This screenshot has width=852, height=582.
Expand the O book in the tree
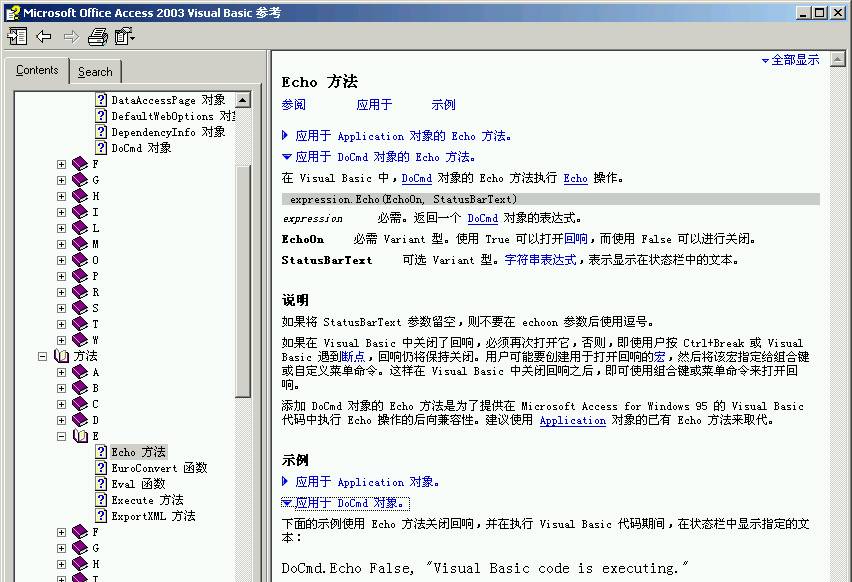pos(61,260)
